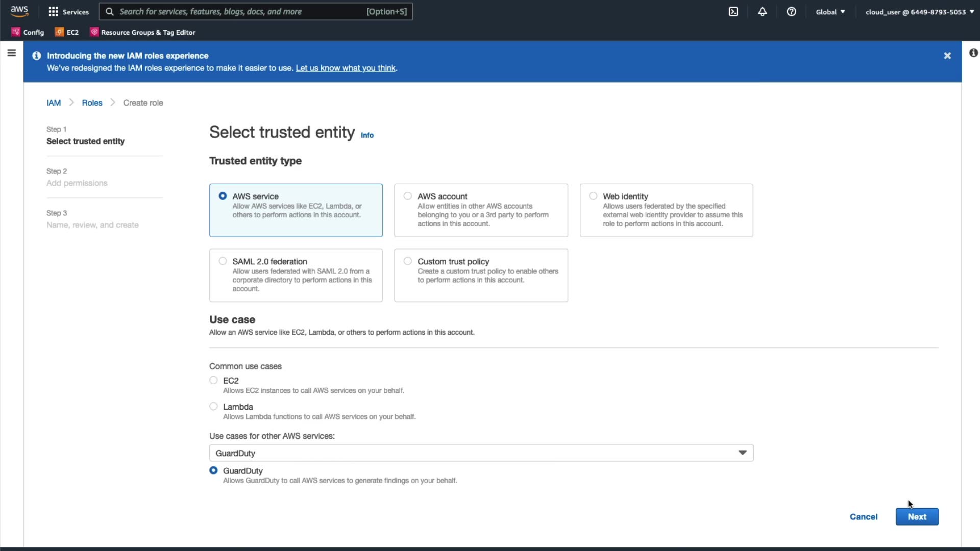Click the AWS logo home icon
The width and height of the screenshot is (980, 551).
click(19, 11)
